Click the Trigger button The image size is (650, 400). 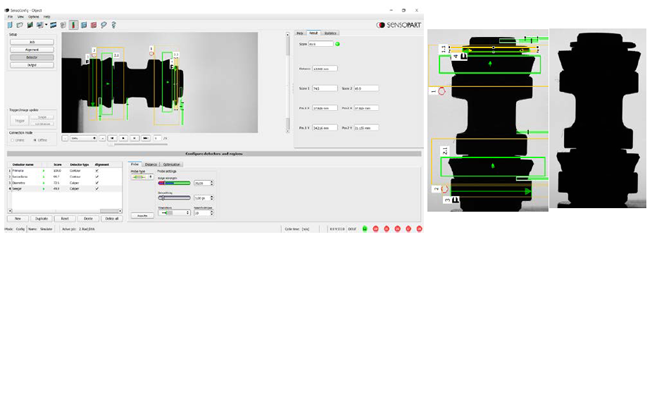[19, 121]
